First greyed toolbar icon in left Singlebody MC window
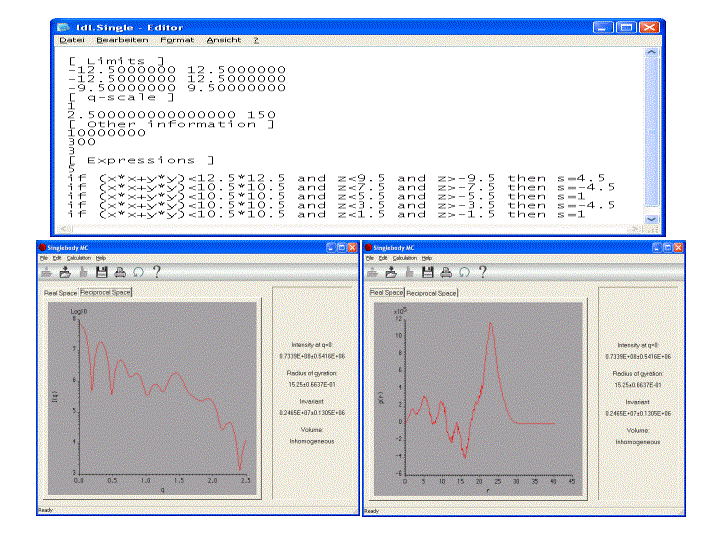The width and height of the screenshot is (720, 540). click(x=46, y=272)
